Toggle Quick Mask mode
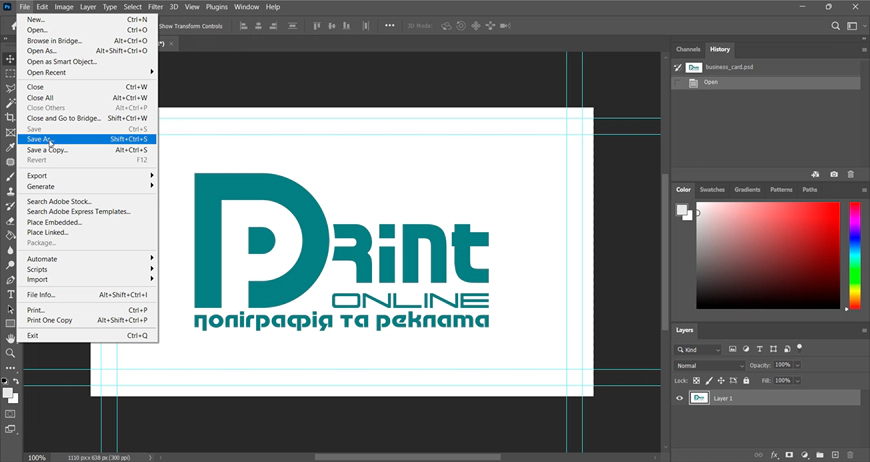The height and width of the screenshot is (462, 870). coord(10,414)
